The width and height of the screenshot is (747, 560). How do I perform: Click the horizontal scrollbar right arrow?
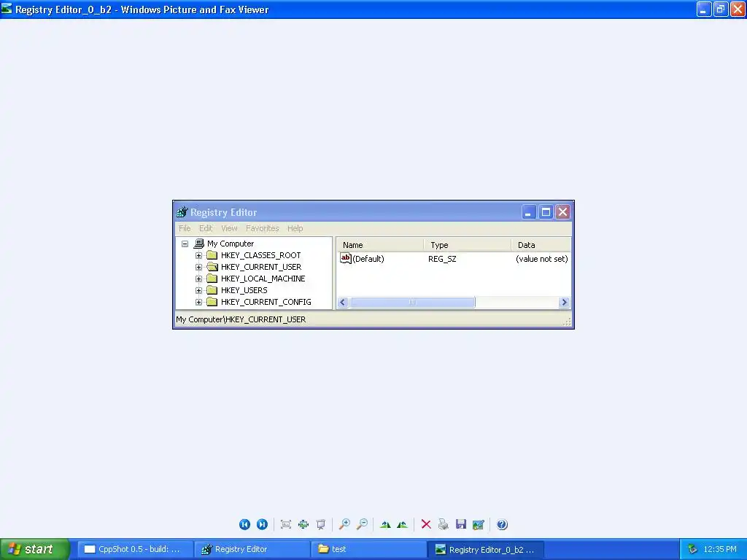point(564,303)
